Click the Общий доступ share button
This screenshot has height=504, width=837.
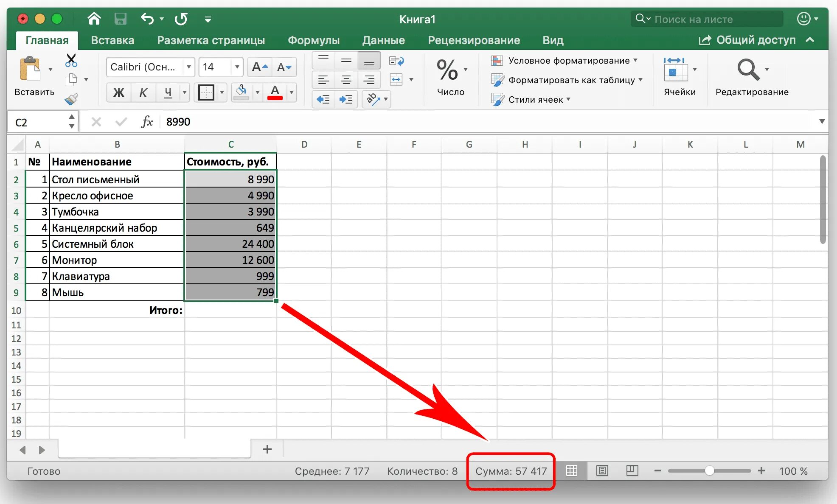(747, 40)
